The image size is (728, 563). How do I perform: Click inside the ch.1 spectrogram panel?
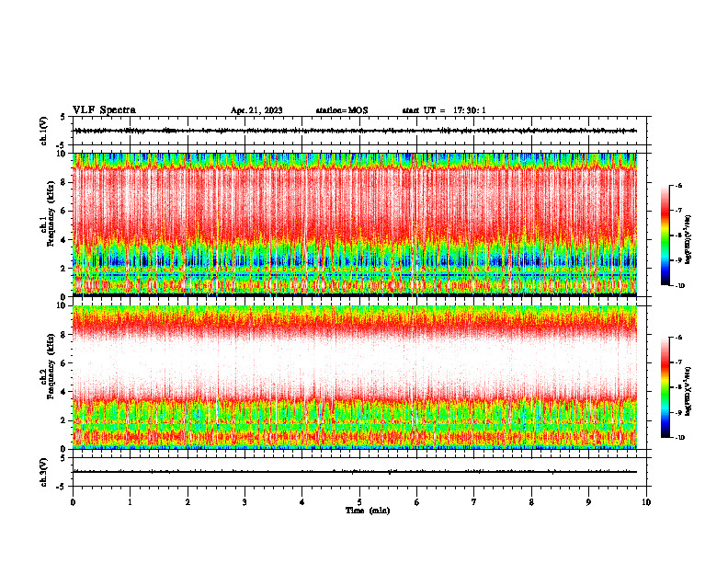pos(355,224)
